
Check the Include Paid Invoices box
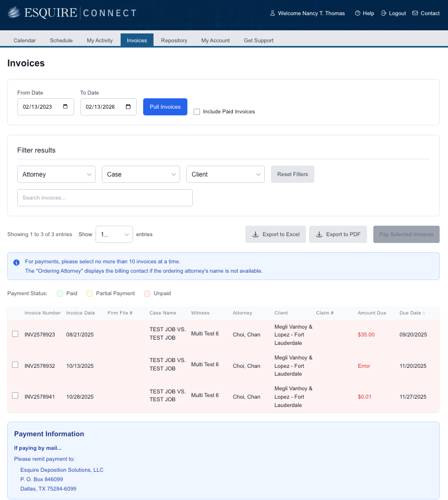(197, 112)
